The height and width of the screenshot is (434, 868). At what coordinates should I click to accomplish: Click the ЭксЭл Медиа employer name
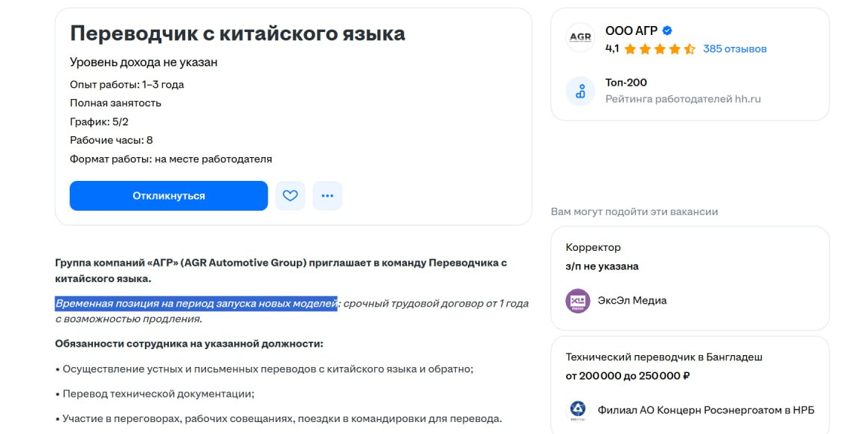tap(631, 301)
